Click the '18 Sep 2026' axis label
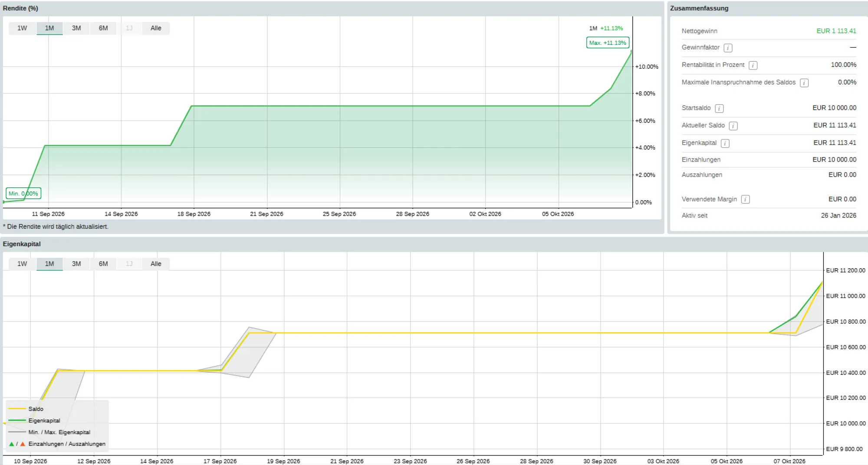Image resolution: width=868 pixels, height=465 pixels. click(194, 214)
